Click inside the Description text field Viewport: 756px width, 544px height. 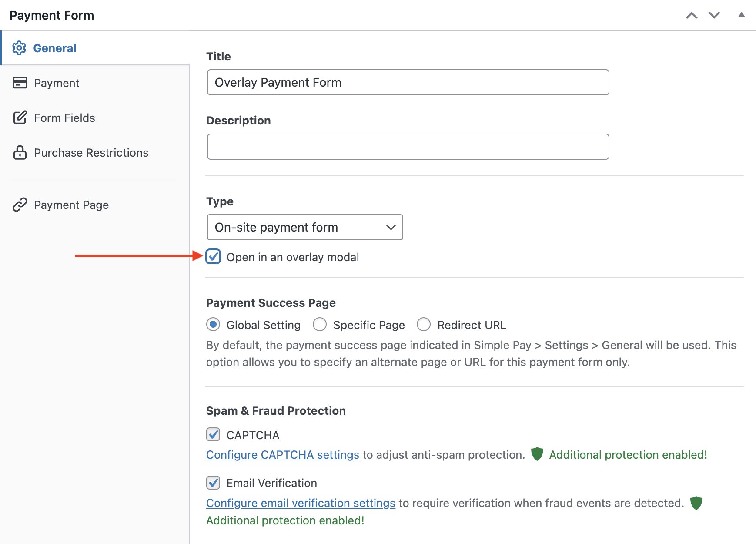click(x=407, y=147)
